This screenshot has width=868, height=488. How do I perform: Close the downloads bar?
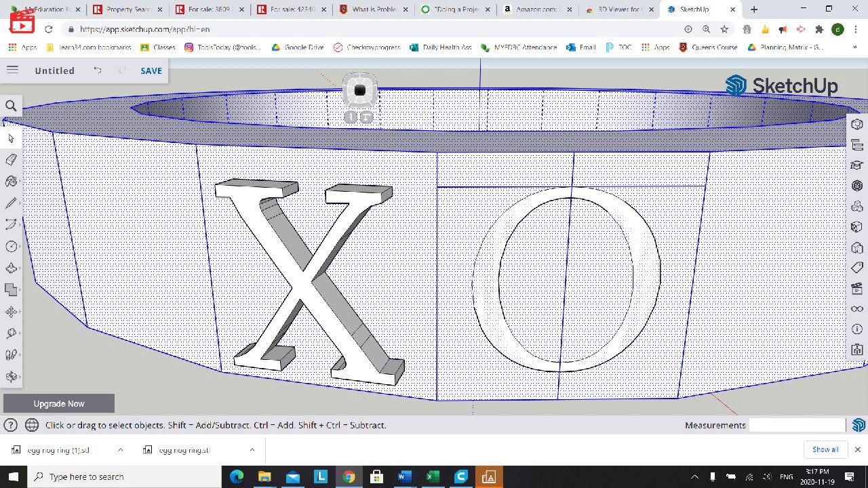(857, 449)
